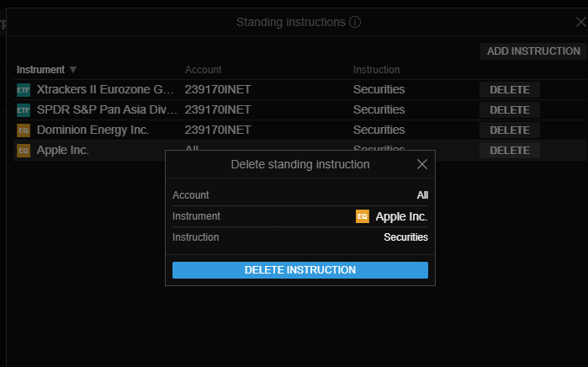Click the Account column header

204,70
